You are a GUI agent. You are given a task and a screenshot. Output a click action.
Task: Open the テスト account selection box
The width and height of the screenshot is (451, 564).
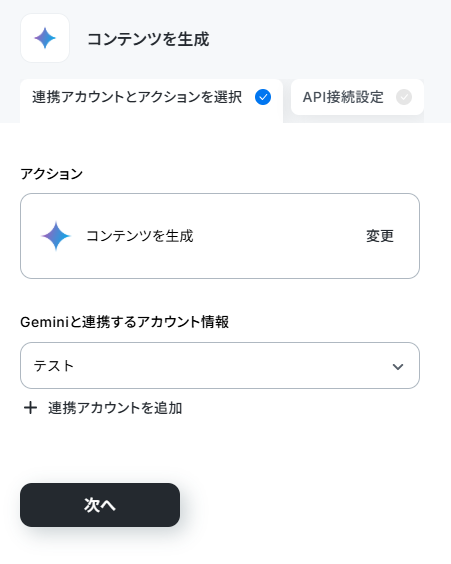220,365
